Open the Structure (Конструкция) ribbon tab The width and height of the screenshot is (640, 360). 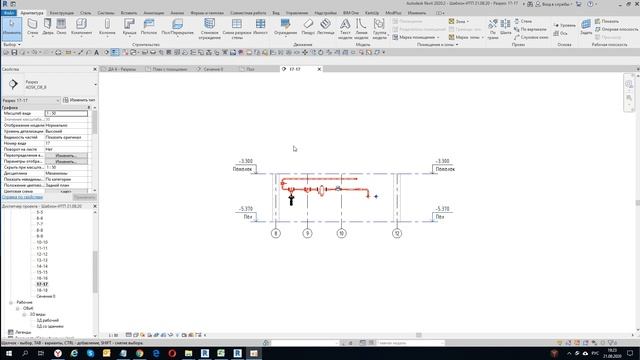click(x=62, y=13)
